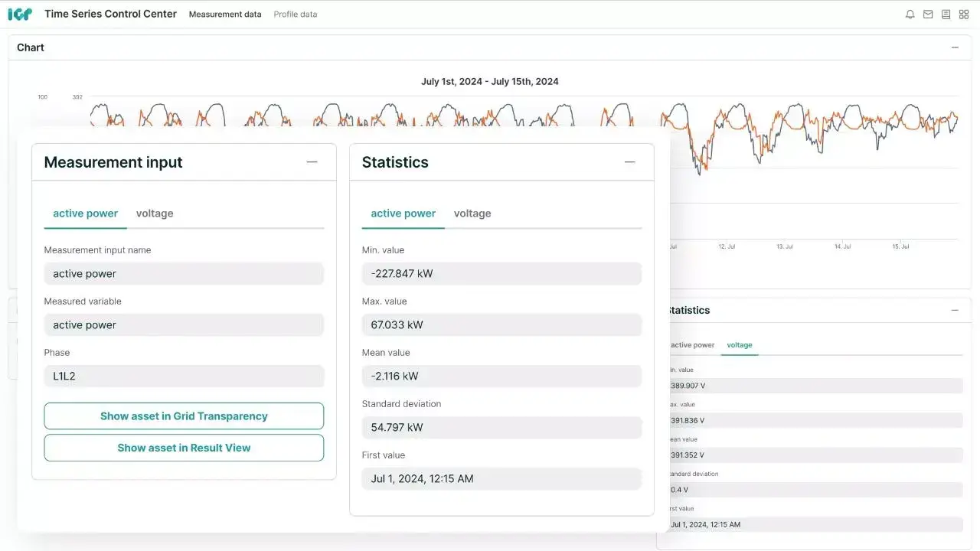980x551 pixels.
Task: Collapse the foreground Statistics panel
Action: [x=629, y=162]
